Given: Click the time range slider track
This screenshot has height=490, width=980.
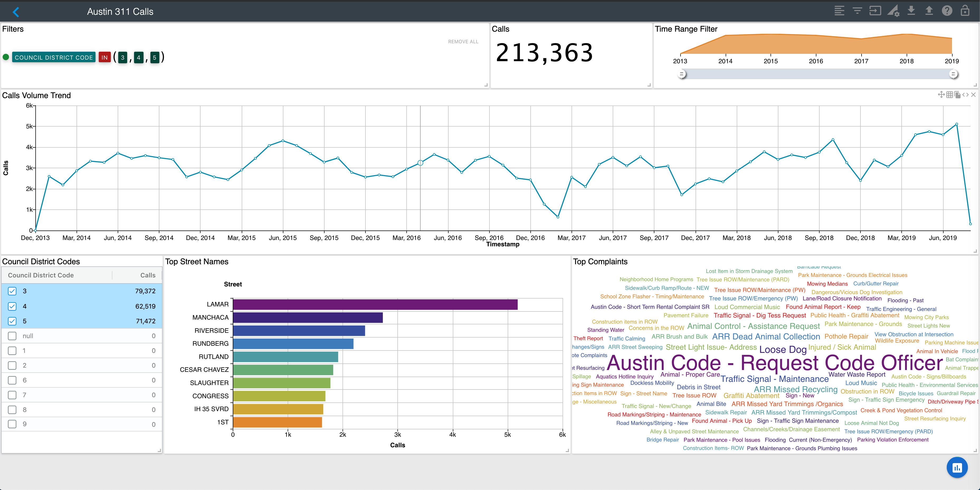Looking at the screenshot, I should click(x=817, y=74).
